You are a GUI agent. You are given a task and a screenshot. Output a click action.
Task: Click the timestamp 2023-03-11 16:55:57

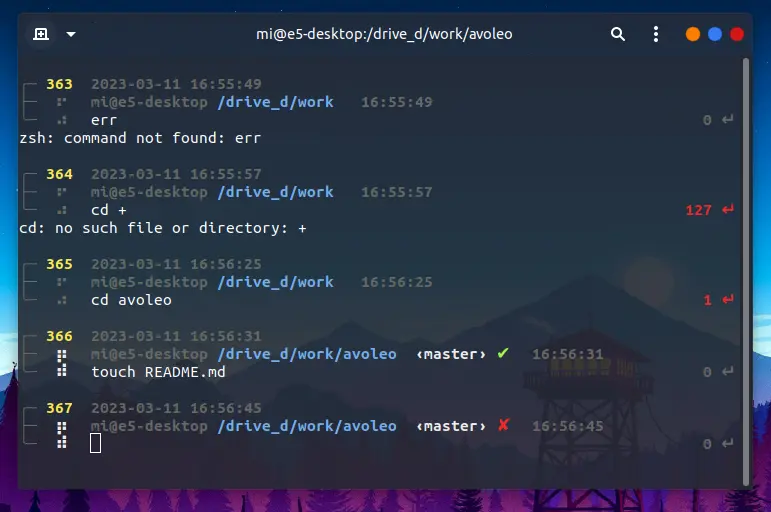coord(176,174)
